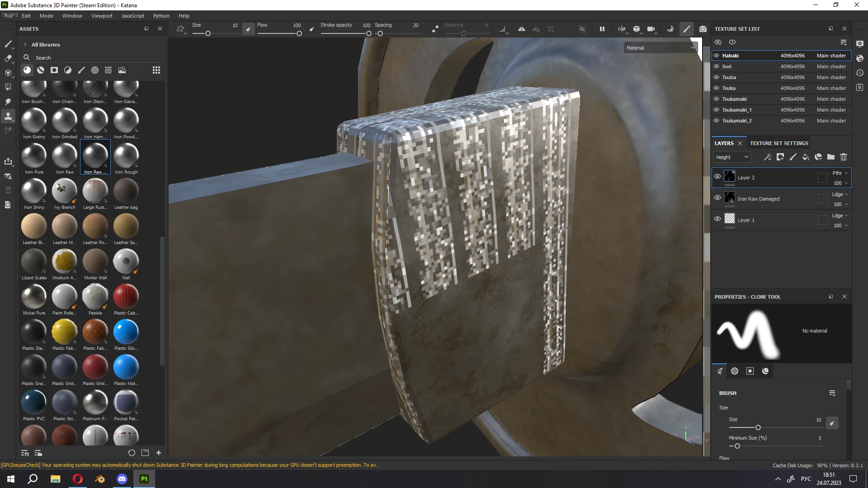Open the camera screenshot icon
The image size is (868, 488).
(703, 29)
